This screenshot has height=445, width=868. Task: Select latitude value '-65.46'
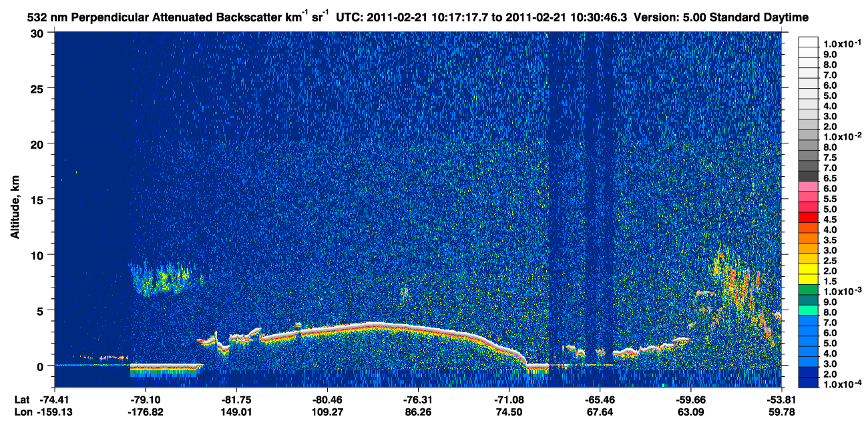click(x=600, y=399)
